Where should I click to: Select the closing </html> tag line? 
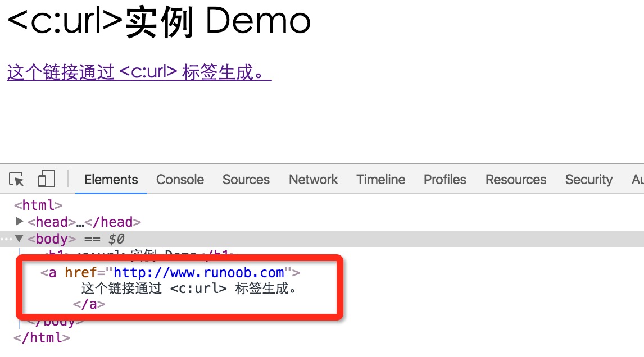point(42,338)
